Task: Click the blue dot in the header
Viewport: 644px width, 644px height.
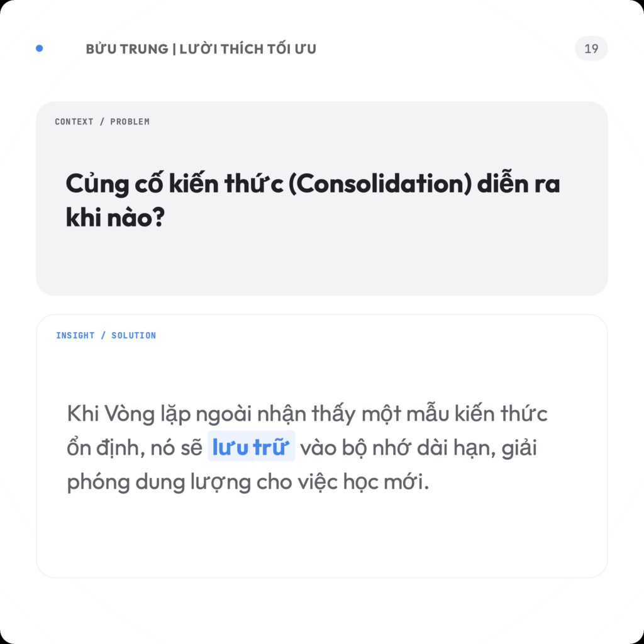Action: 40,48
